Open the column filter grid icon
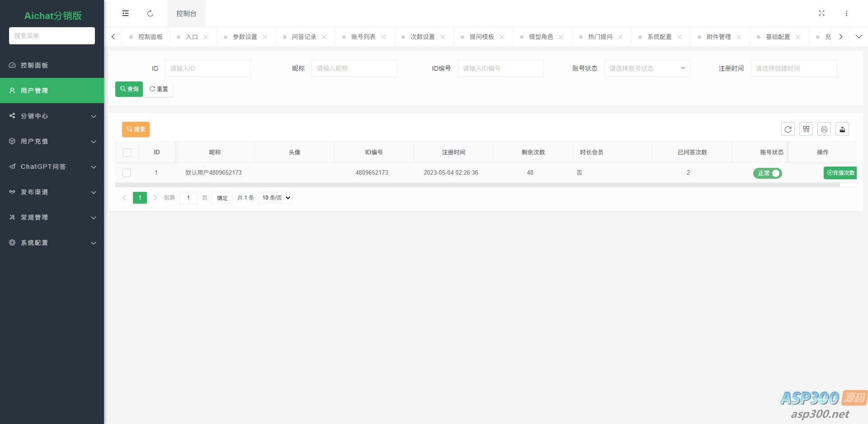Viewport: 868px width, 424px height. 806,129
